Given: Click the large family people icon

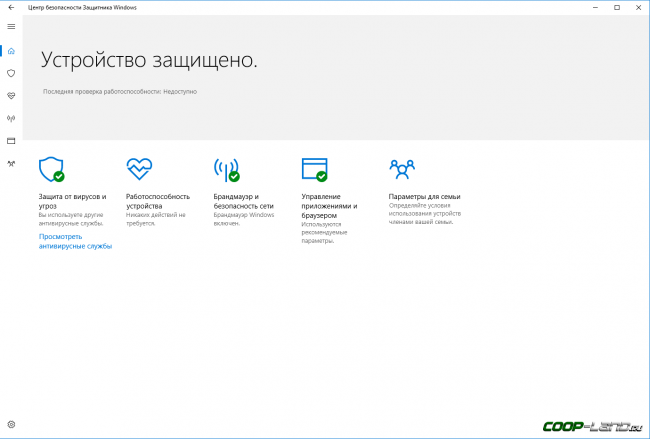Looking at the screenshot, I should pos(402,169).
